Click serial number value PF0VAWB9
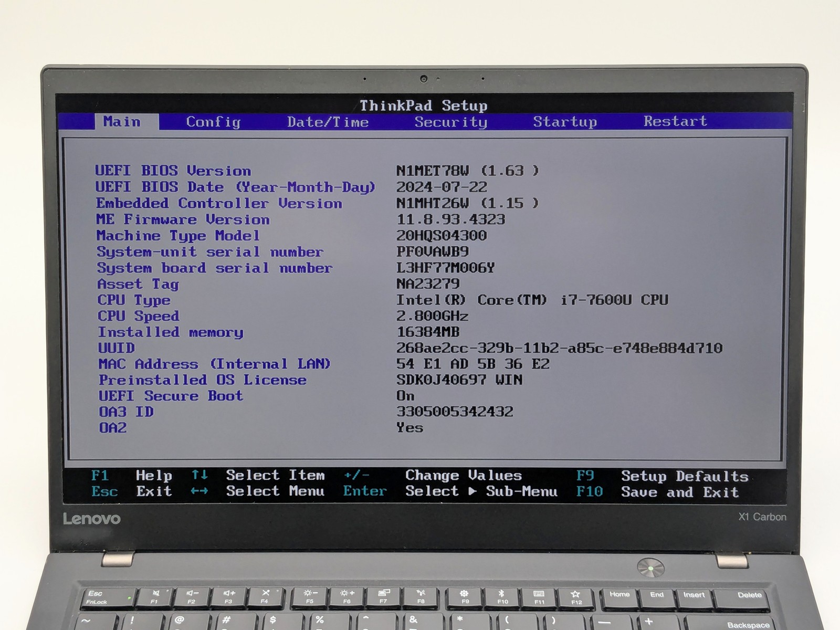 433,252
